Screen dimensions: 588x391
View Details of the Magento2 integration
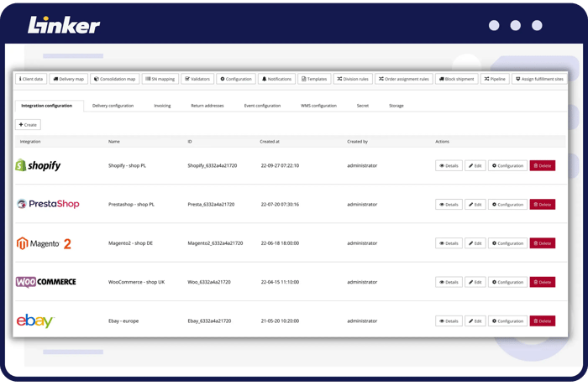click(449, 243)
